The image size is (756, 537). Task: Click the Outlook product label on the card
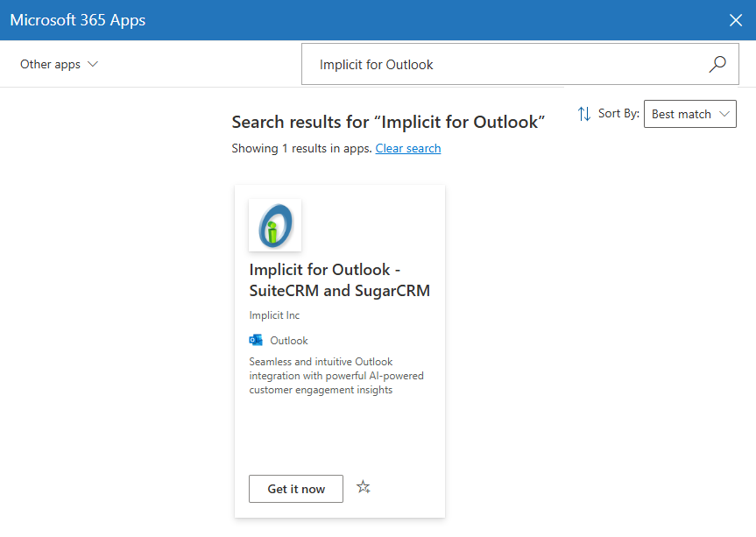tap(288, 341)
